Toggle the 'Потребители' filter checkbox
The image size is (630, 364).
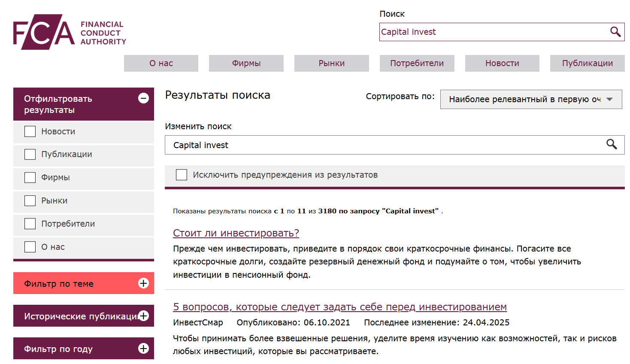[x=30, y=224]
